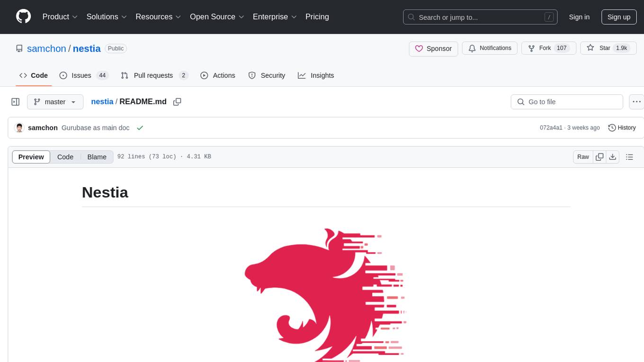The image size is (644, 362).
Task: Open the samchon owner profile
Action: 46,48
